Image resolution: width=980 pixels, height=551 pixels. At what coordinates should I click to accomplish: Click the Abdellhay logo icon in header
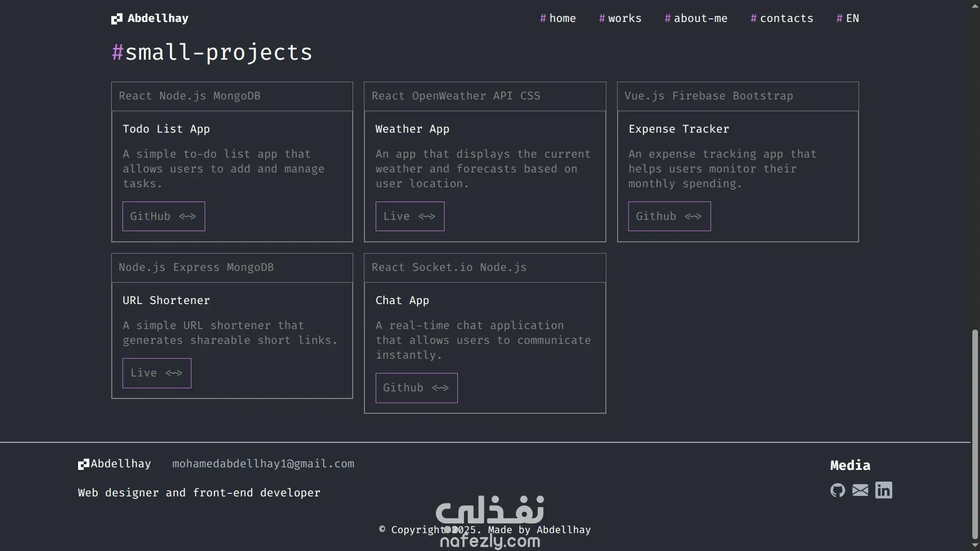point(117,19)
